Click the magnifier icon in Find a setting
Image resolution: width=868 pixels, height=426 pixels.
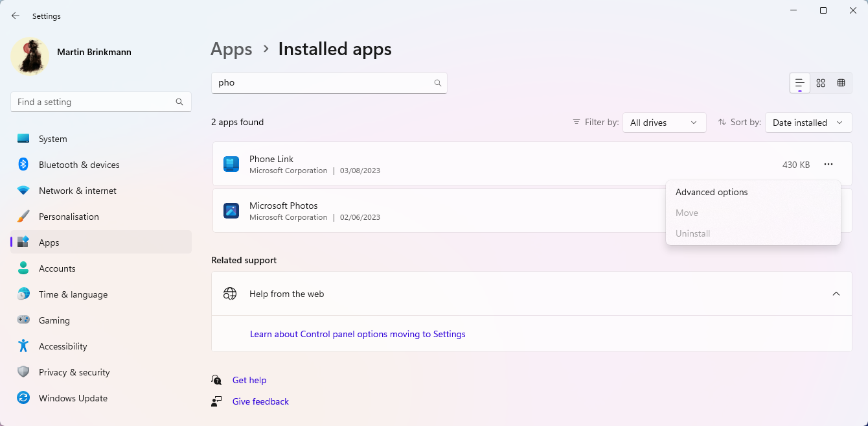pyautogui.click(x=179, y=102)
